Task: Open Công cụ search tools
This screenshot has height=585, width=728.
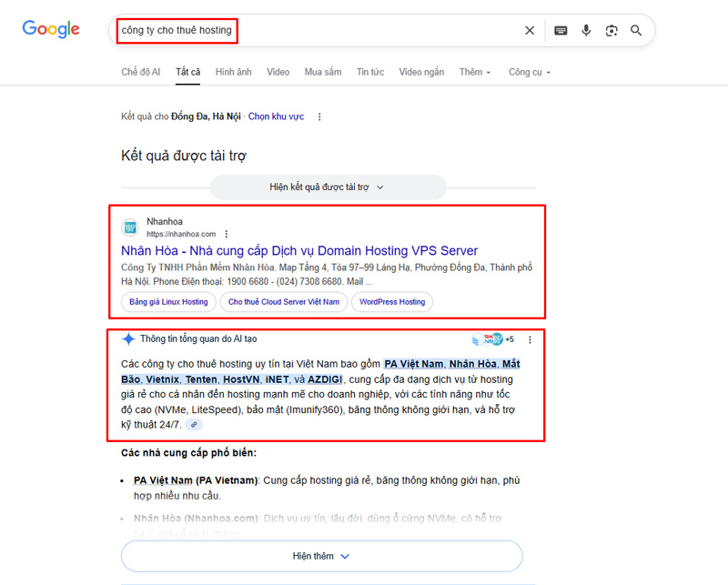Action: coord(529,72)
